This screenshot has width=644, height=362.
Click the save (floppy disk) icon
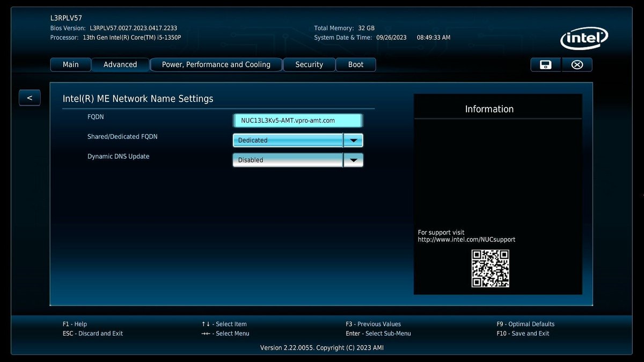[x=546, y=64]
